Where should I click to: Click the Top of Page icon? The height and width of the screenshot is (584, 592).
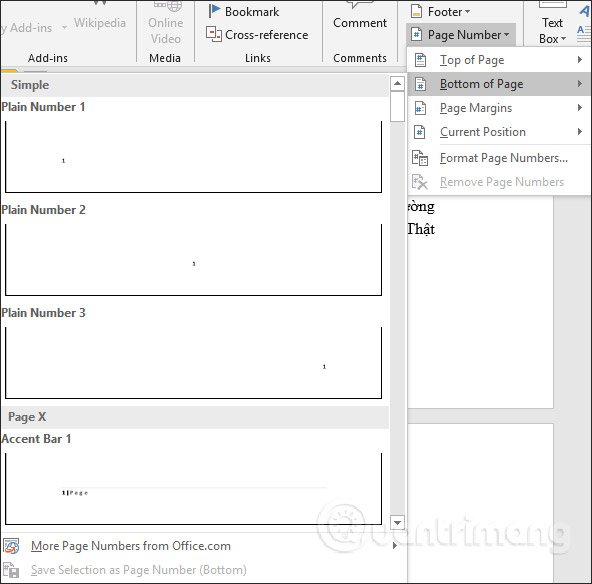tap(420, 60)
